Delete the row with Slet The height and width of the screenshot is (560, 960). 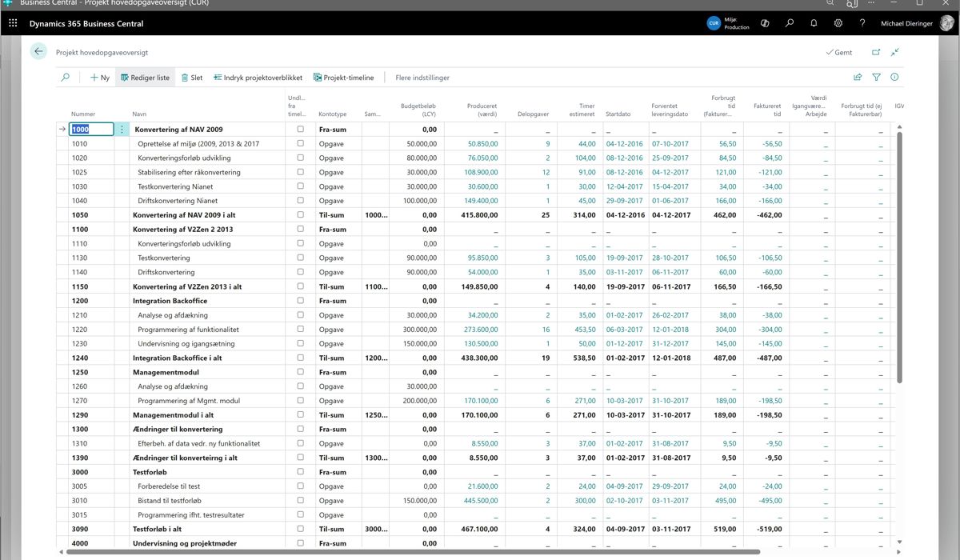point(192,78)
